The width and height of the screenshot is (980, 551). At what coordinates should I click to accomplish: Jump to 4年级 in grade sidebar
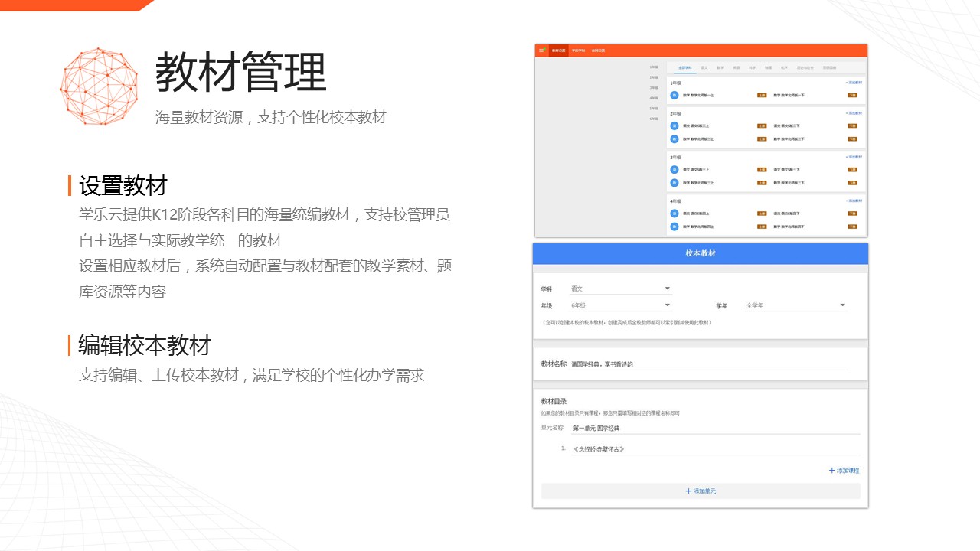[654, 98]
